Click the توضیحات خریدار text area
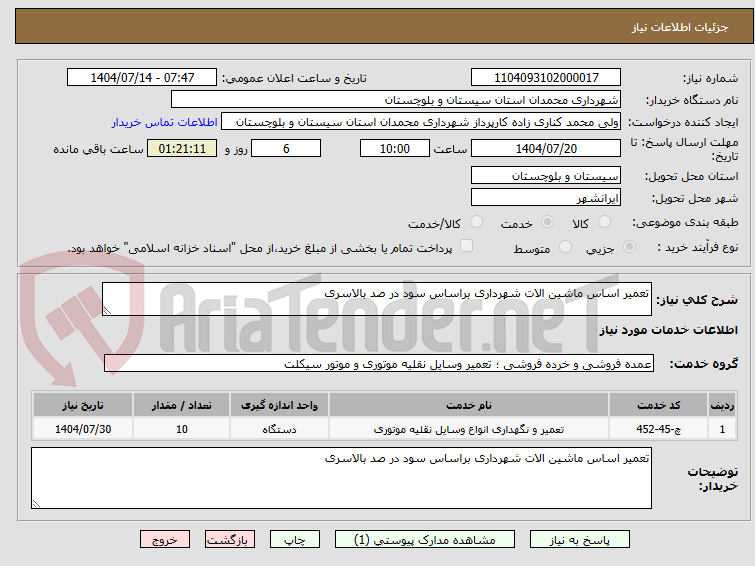The width and height of the screenshot is (755, 566). [341, 478]
